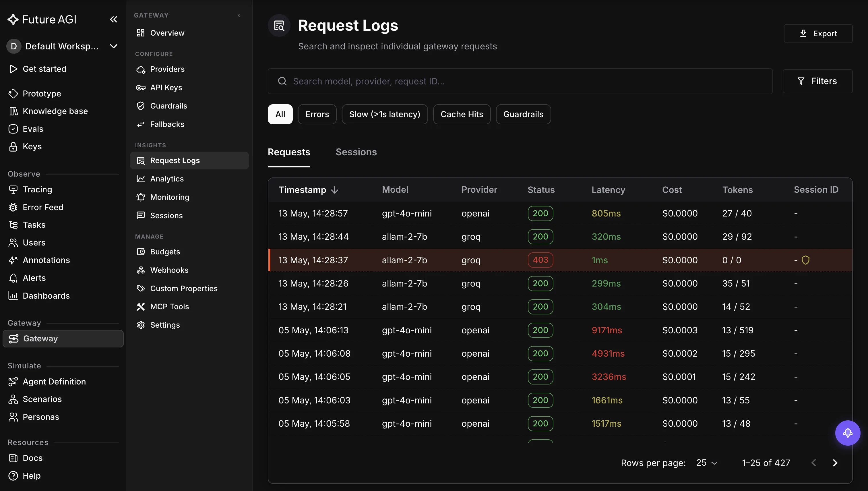Screen dimensions: 868x491
Task: Open Scenarios
Action: point(42,399)
